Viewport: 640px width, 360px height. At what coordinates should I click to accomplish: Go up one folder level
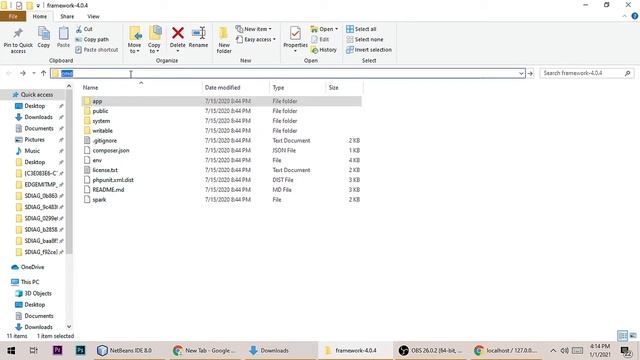[x=43, y=73]
